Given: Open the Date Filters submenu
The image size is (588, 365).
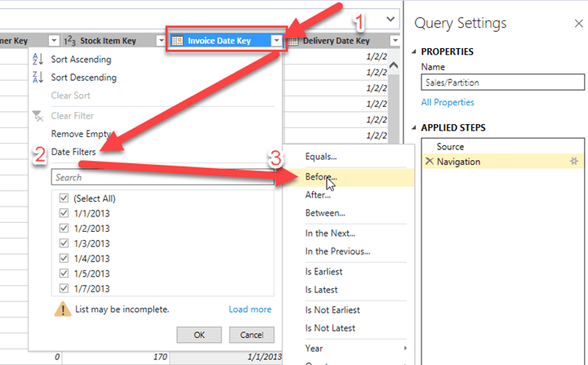Looking at the screenshot, I should point(73,152).
